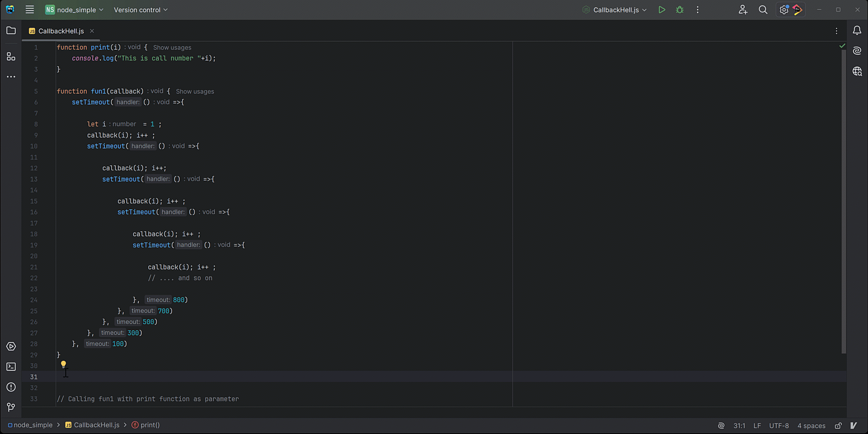This screenshot has height=434, width=868.
Task: Open the Terminal tool window
Action: tap(11, 367)
